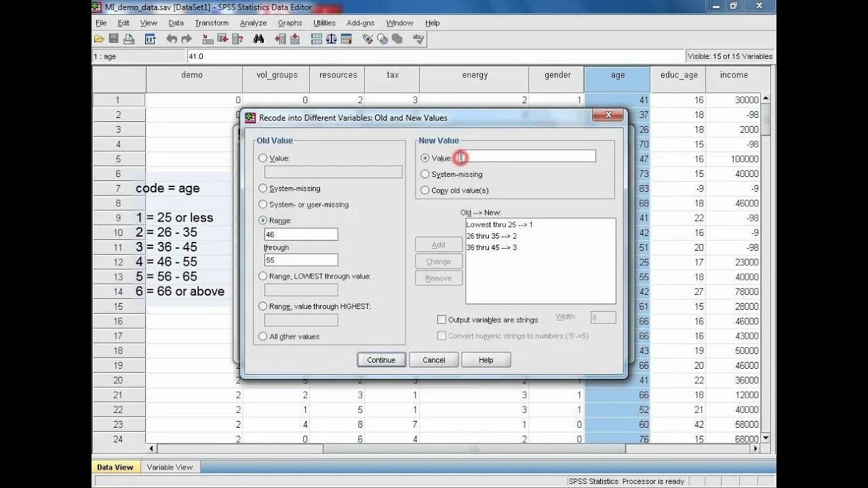Click the New Value text field

[x=524, y=157]
